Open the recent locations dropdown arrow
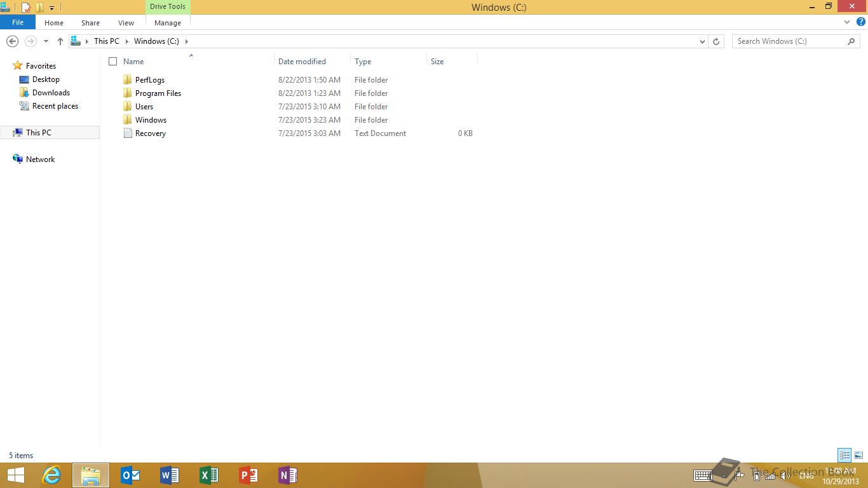868x488 pixels. [45, 41]
